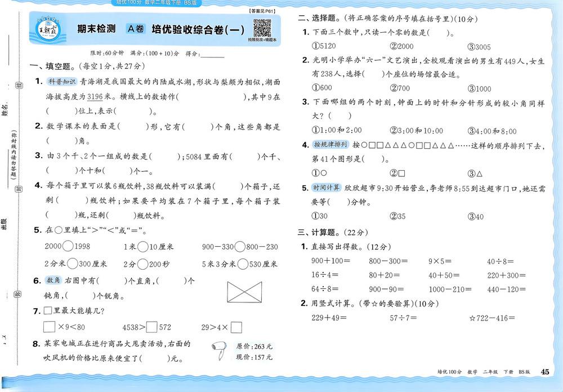
Task: Click the equation '40+50='
Action: (444, 275)
